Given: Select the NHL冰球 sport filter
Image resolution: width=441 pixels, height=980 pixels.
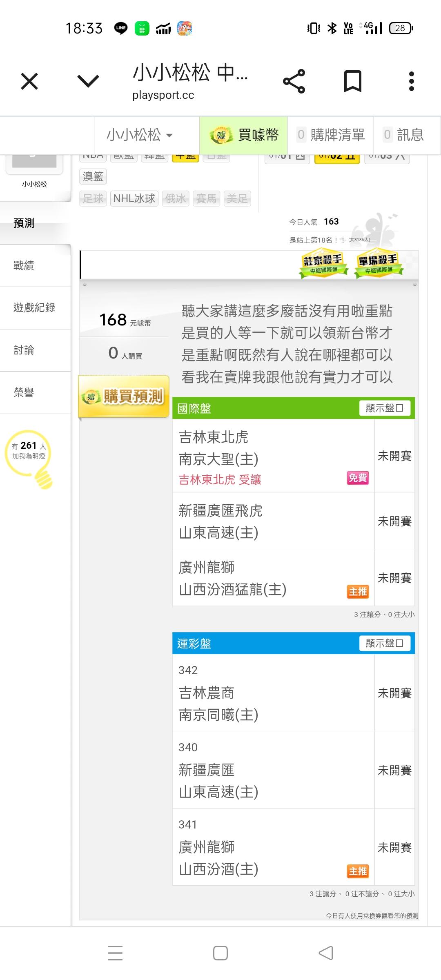Looking at the screenshot, I should (x=134, y=199).
